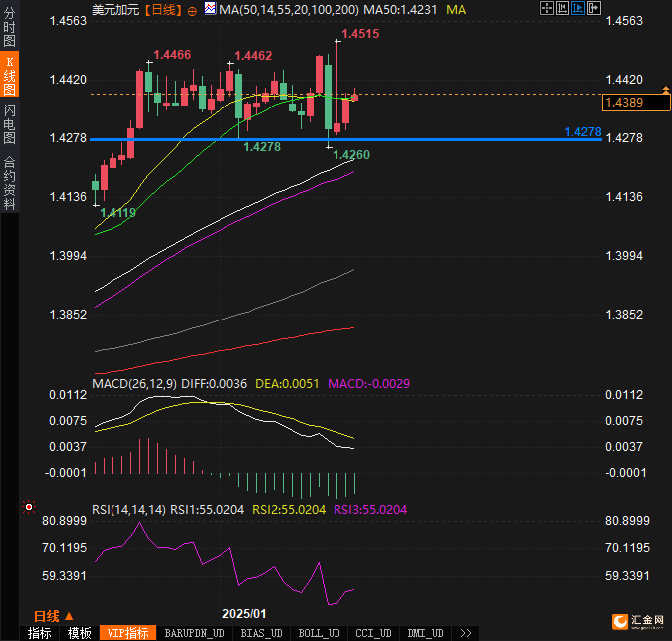Viewport: 672px width, 641px height.
Task: Click the MA50:1.4231 value text
Action: [x=400, y=9]
